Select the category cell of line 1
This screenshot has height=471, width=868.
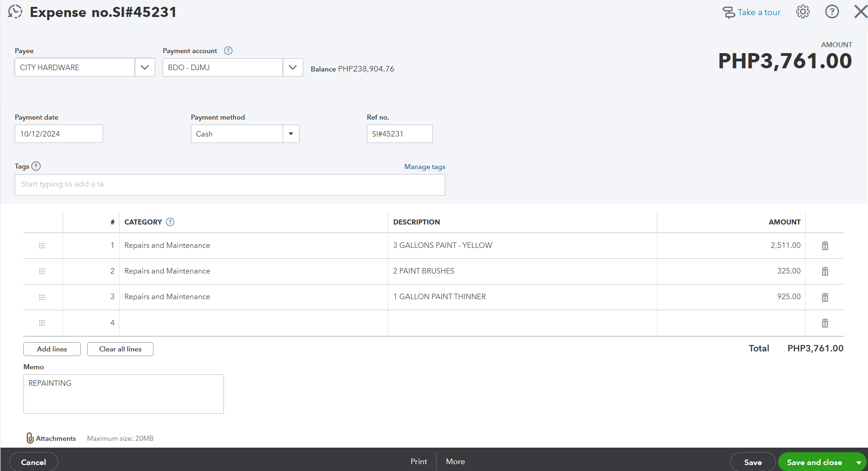click(254, 246)
